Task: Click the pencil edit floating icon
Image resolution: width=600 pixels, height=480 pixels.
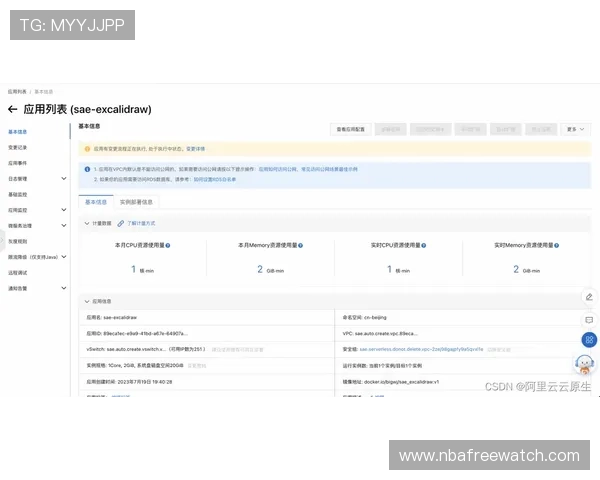Action: pyautogui.click(x=588, y=297)
